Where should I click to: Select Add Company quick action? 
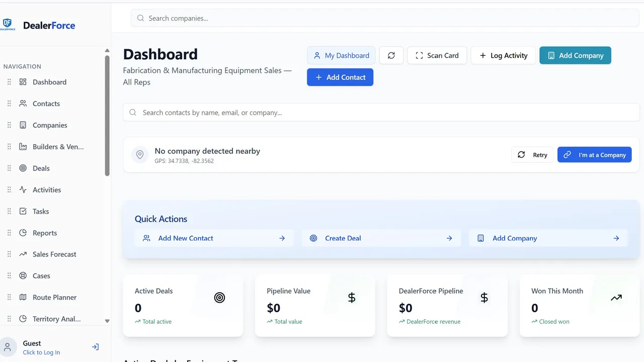[548, 238]
